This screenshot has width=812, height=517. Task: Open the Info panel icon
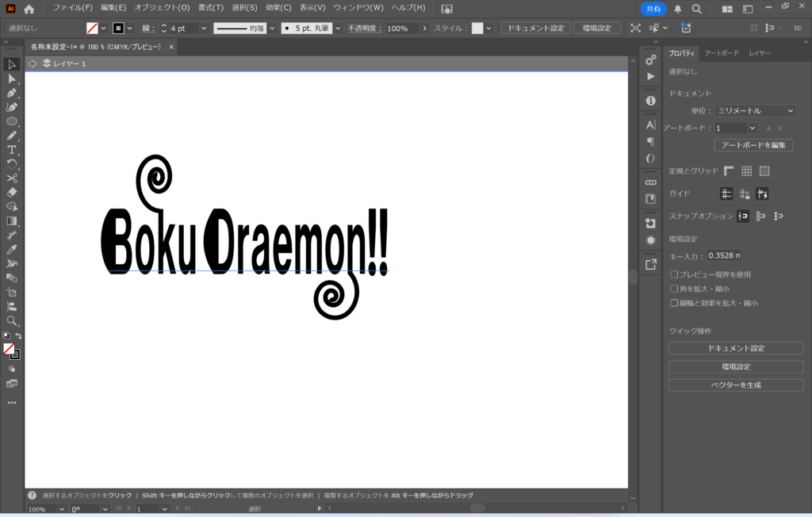pos(650,101)
